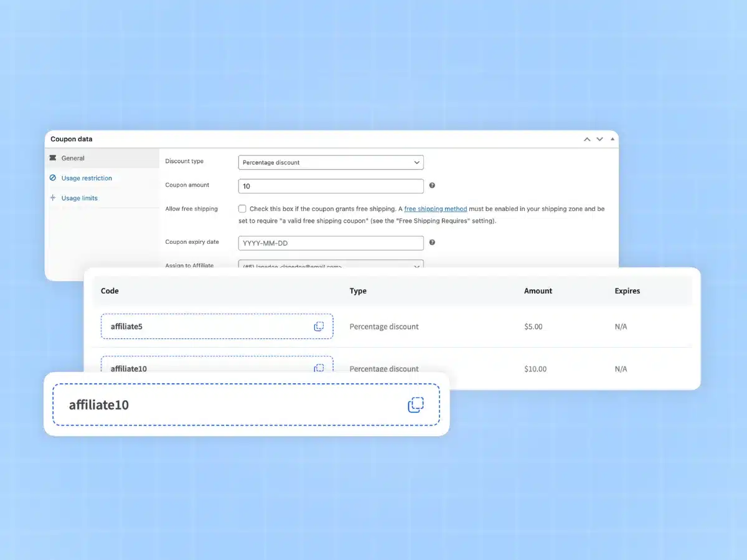
Task: Select the affiliate10 coupon code text
Action: point(100,404)
